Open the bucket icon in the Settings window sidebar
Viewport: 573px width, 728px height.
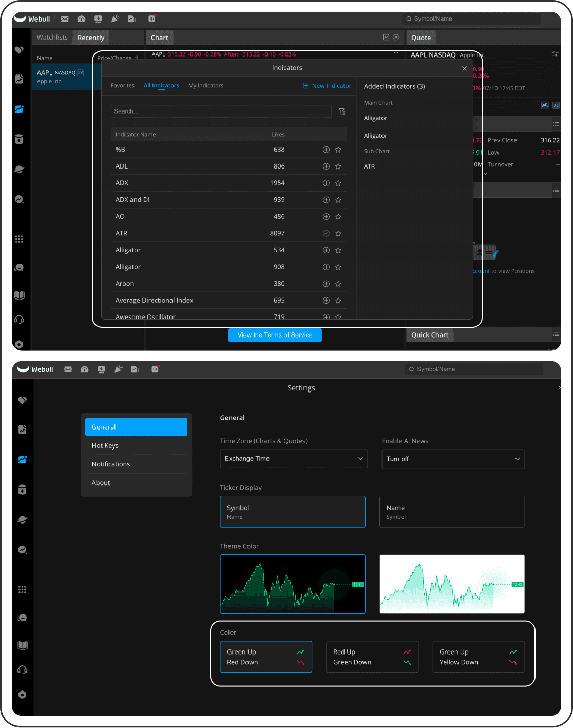point(22,490)
